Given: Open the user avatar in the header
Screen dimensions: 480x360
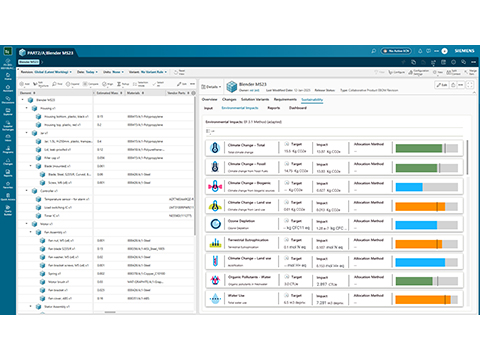Looking at the screenshot, I should click(x=444, y=51).
